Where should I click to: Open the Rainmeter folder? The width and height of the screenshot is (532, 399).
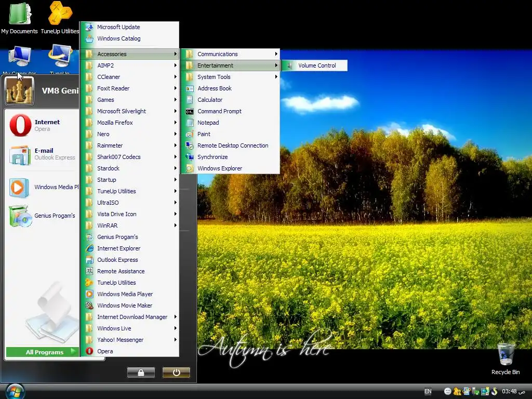tap(129, 145)
